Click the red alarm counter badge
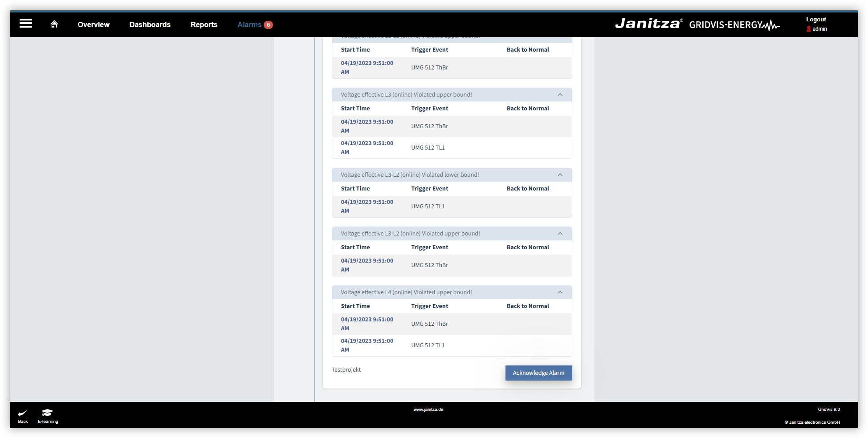 point(268,25)
